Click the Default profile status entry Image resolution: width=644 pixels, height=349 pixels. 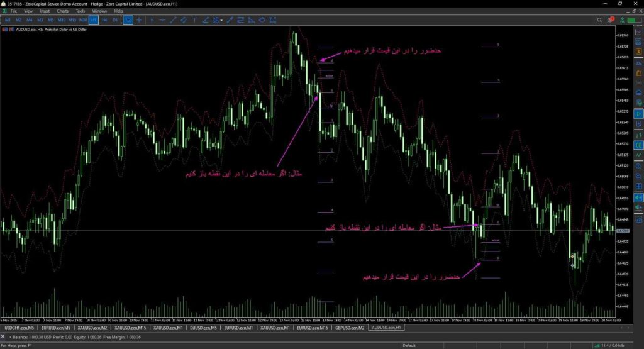(409, 346)
